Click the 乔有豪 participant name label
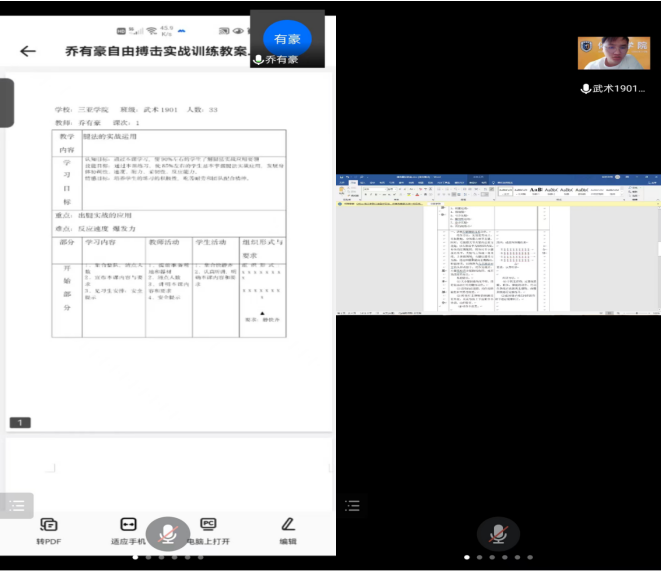The image size is (664, 571). tap(282, 60)
